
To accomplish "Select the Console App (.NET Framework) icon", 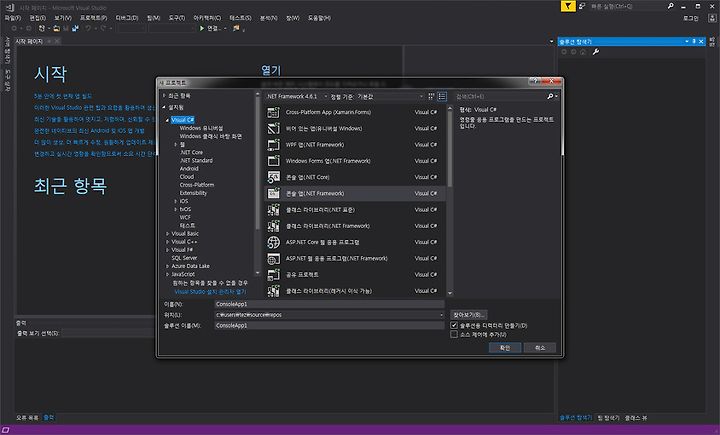I will coord(274,193).
